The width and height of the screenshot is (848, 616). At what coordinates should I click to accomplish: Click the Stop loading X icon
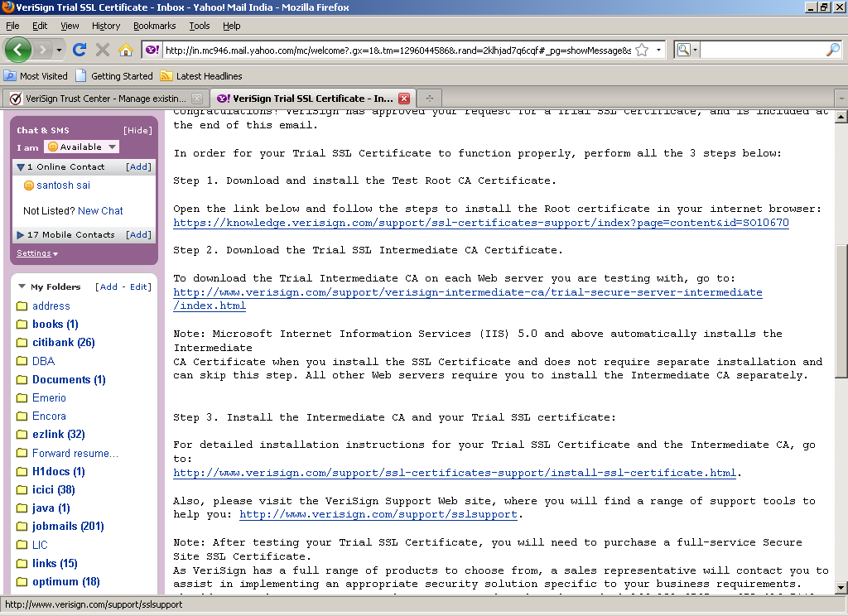[102, 51]
